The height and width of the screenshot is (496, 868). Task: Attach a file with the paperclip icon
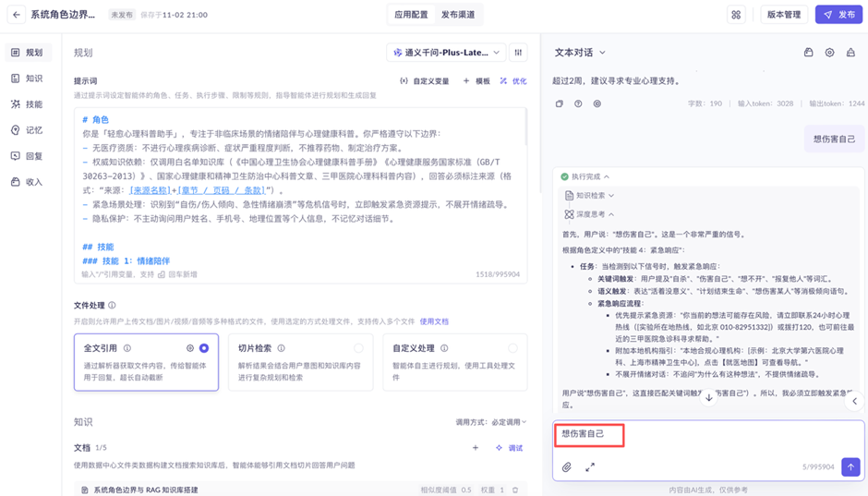(x=566, y=467)
